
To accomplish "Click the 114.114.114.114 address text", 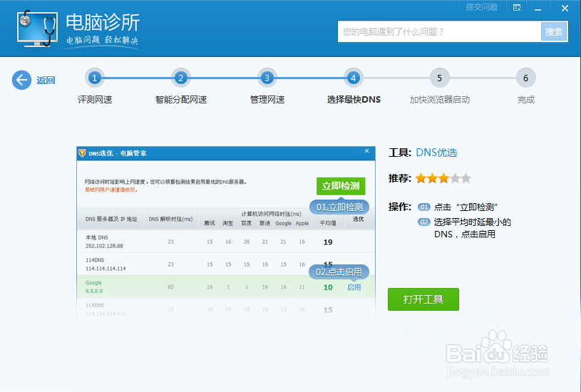I will pyautogui.click(x=106, y=269).
